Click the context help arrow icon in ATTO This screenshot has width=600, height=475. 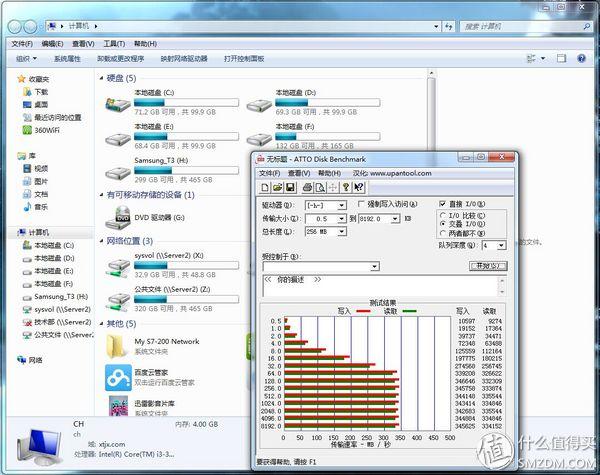pyautogui.click(x=358, y=187)
